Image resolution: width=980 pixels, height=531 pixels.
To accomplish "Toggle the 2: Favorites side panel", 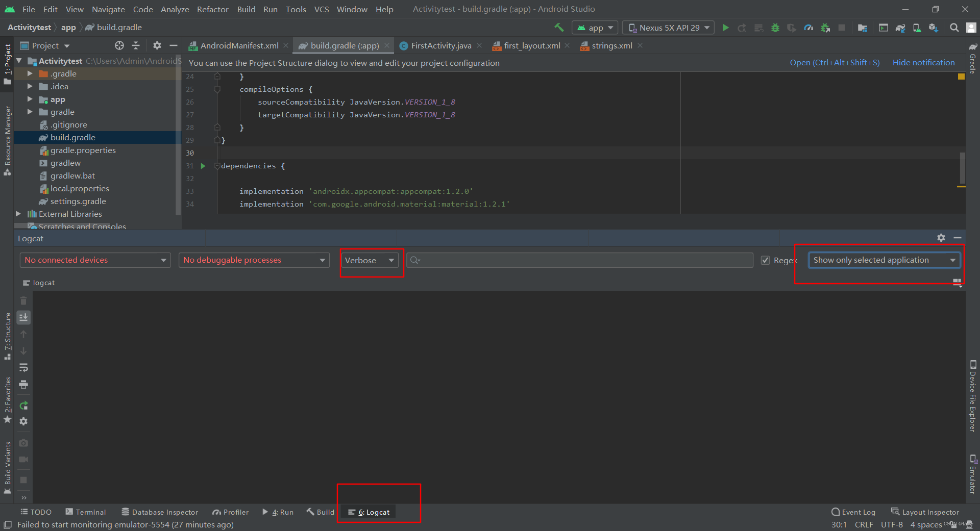I will [8, 400].
